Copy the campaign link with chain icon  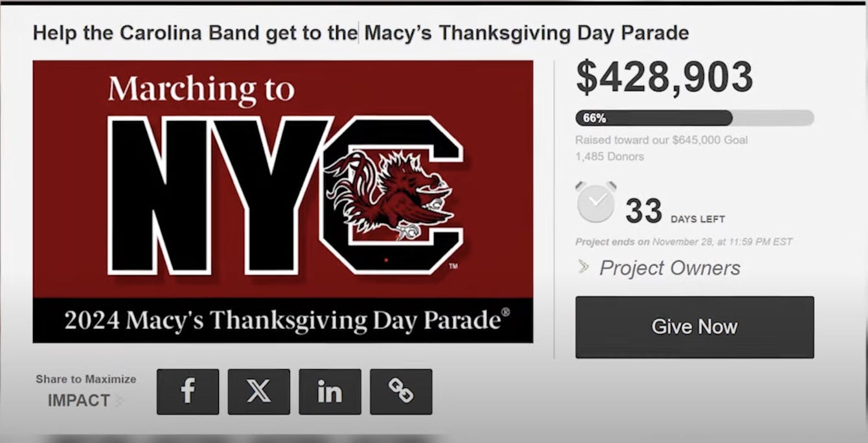pos(401,392)
